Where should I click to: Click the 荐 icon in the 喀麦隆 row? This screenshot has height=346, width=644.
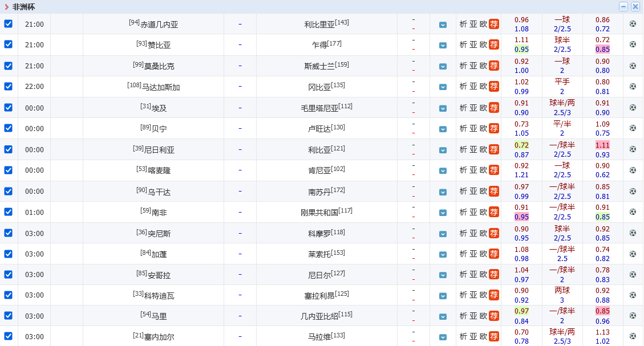(x=494, y=170)
